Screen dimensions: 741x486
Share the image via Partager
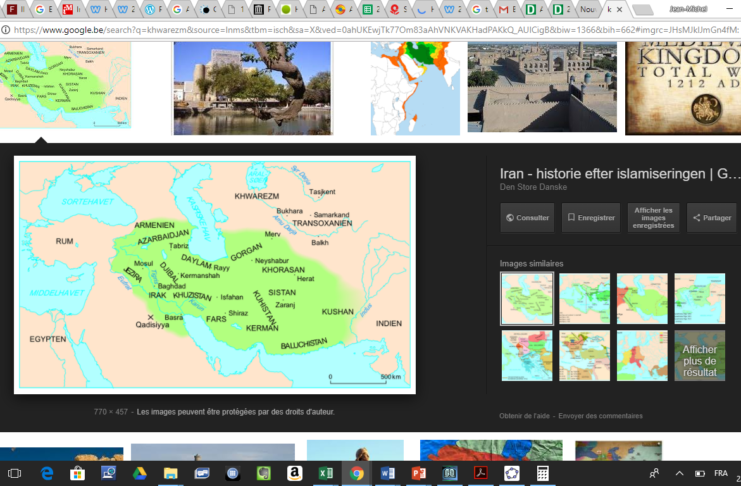click(712, 217)
